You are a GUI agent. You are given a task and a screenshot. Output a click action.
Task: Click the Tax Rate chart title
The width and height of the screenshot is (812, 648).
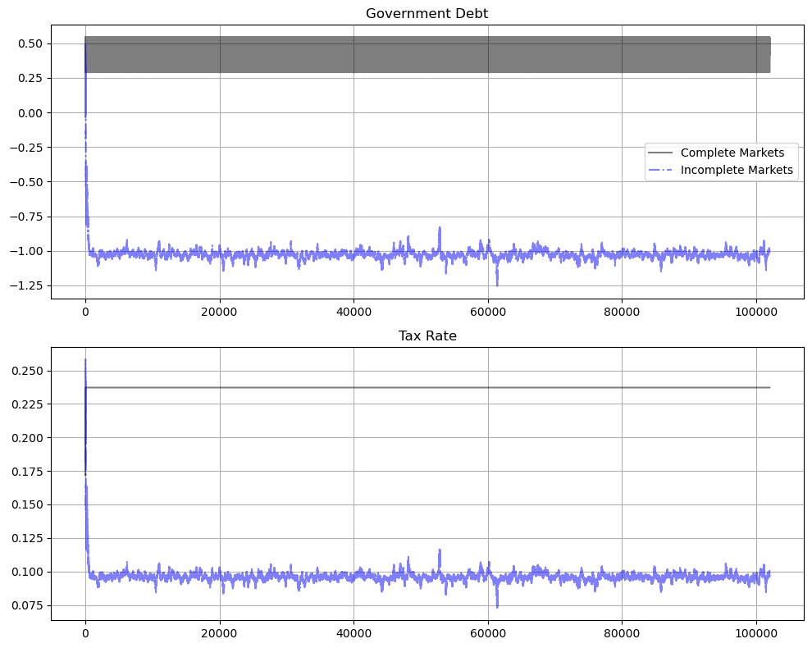click(427, 335)
